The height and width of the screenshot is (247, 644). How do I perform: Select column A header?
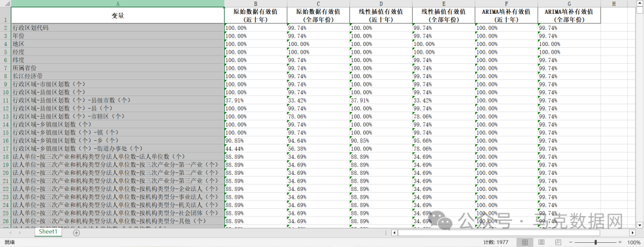click(x=118, y=4)
